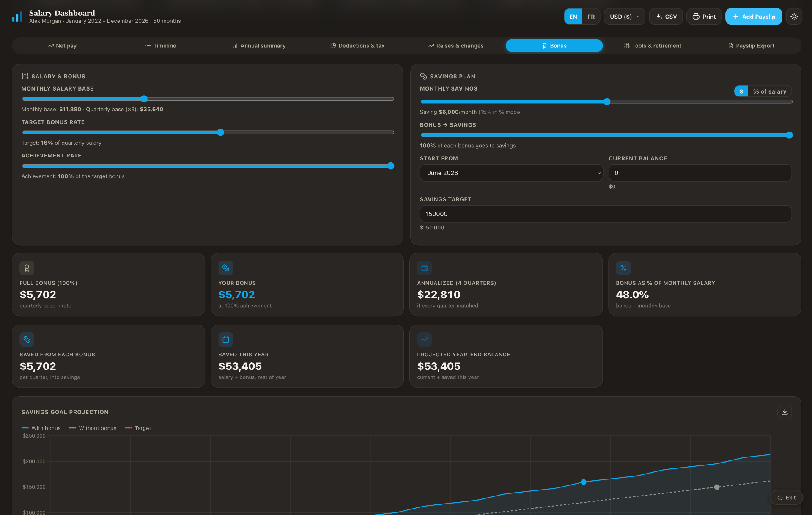Toggle the light/dark theme sun icon

(794, 17)
